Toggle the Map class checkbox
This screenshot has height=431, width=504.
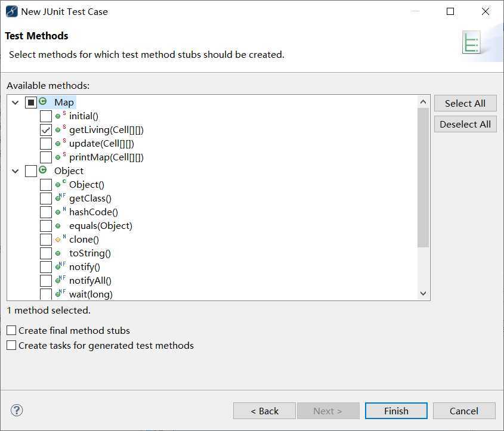click(31, 103)
